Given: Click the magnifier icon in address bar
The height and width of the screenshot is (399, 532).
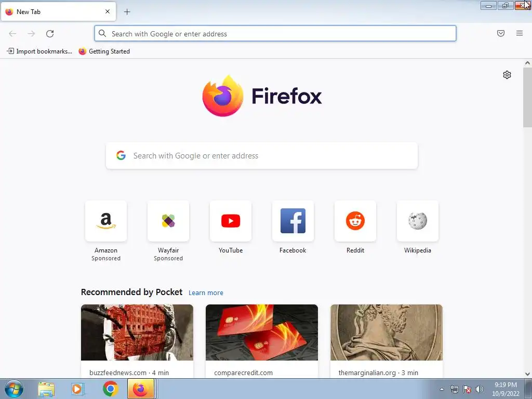Looking at the screenshot, I should coord(102,34).
